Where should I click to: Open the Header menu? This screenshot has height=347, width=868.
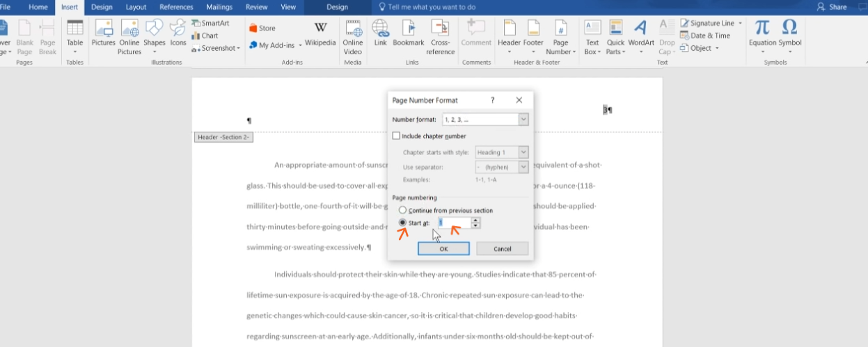click(x=509, y=38)
